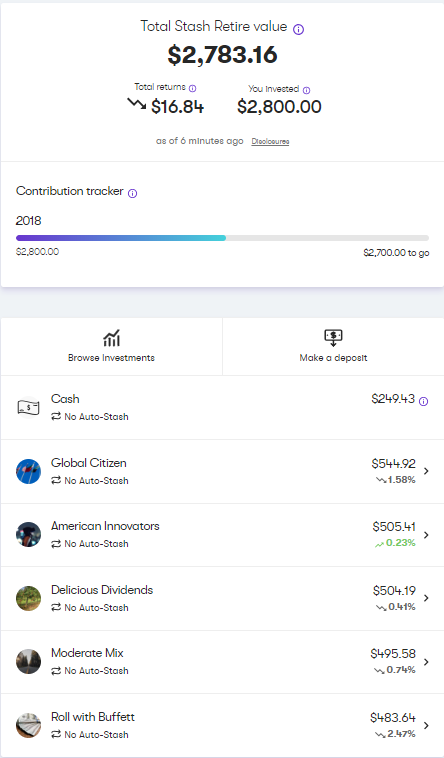444x758 pixels.
Task: Open the Roll with Buffett investment row
Action: pos(222,725)
